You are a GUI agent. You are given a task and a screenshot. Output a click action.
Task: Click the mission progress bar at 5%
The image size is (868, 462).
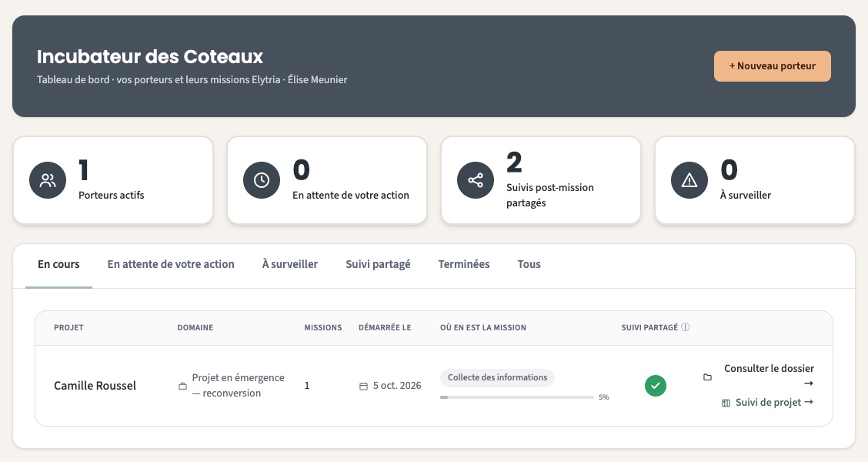(x=517, y=397)
